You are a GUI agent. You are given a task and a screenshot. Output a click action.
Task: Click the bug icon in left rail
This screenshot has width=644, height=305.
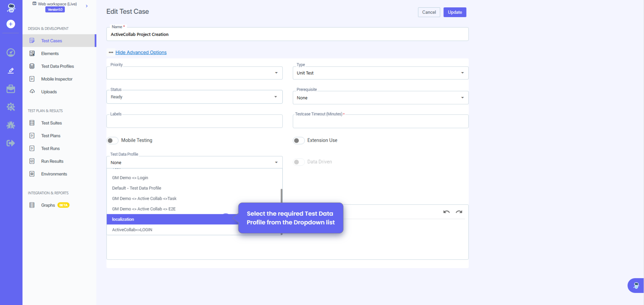(11, 125)
